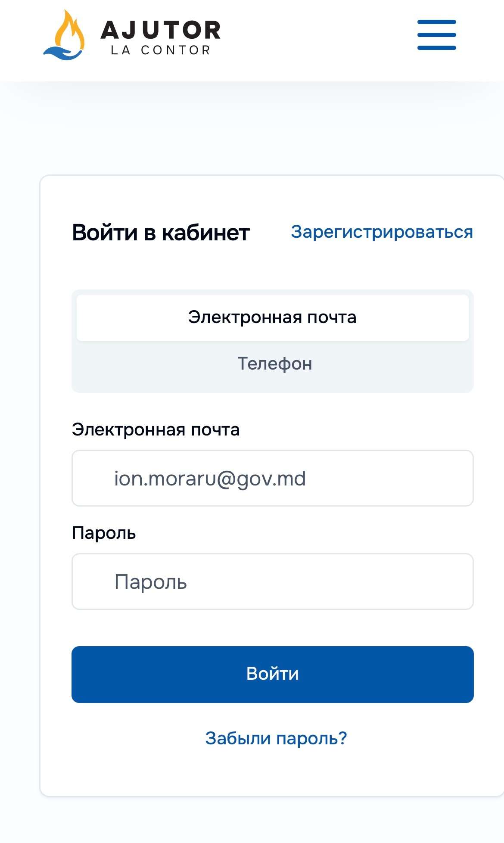Focus the Пароль password input field
Image resolution: width=504 pixels, height=843 pixels.
point(272,582)
